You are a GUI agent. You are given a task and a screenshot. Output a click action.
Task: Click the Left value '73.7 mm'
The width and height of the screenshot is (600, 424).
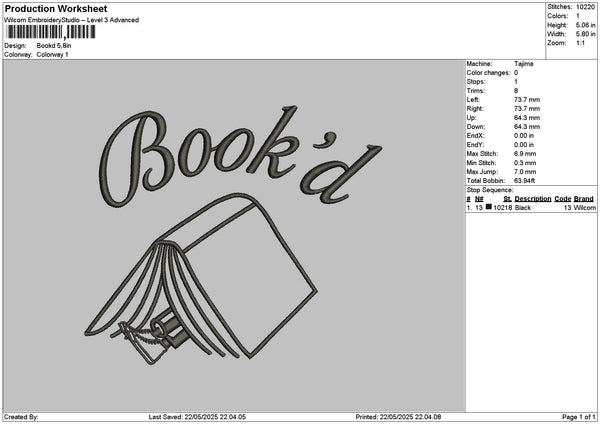[x=527, y=99]
